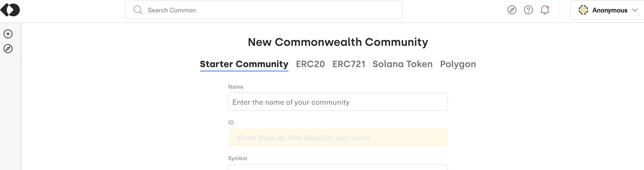
Task: Click the sidebar compass explore icon
Action: coord(8,49)
